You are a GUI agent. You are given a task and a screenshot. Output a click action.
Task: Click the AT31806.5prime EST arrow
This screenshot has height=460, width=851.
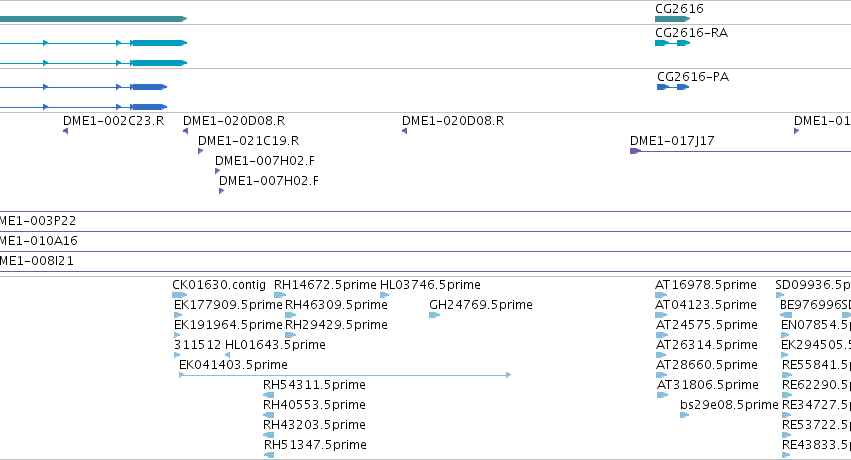coord(662,395)
